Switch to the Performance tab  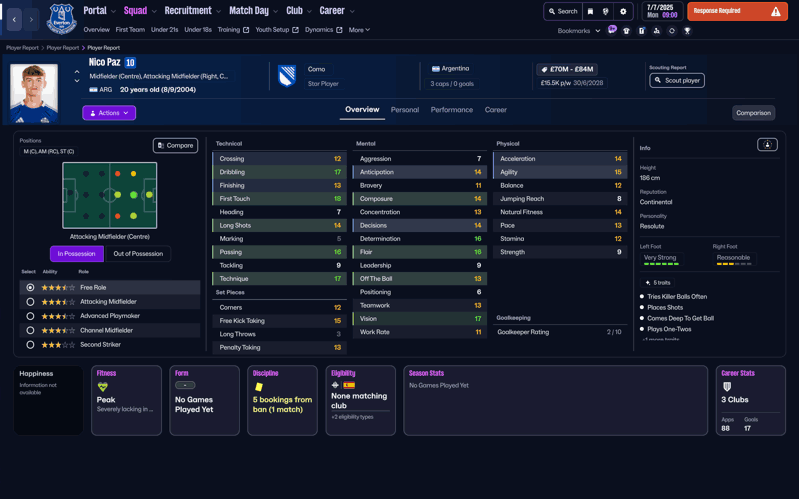451,110
